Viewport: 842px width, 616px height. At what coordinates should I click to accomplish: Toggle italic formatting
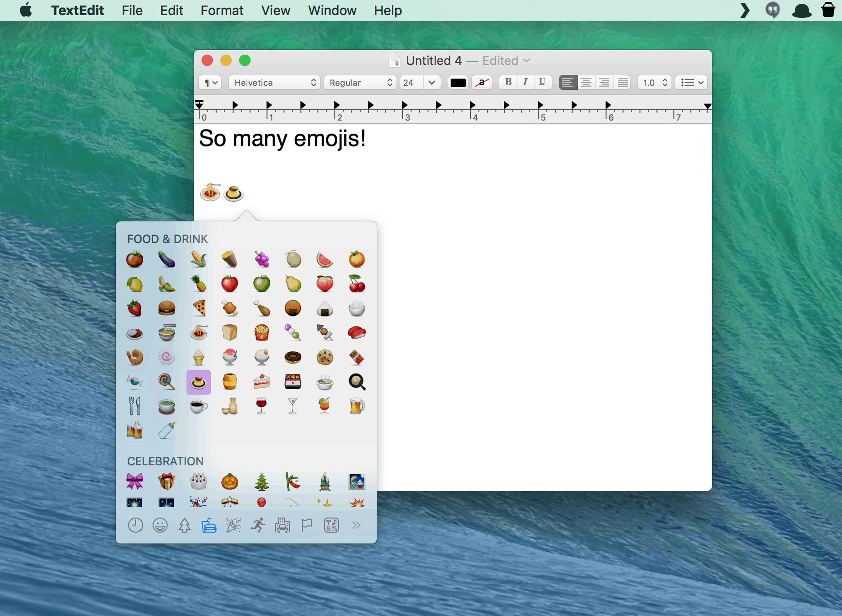coord(525,82)
